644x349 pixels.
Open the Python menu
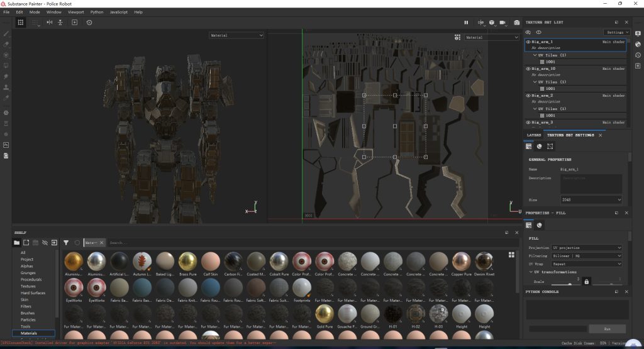click(x=97, y=13)
